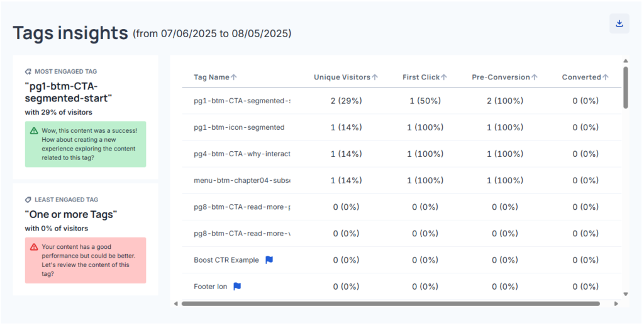Viewport: 644px width, 325px height.
Task: Click the vertical scrollbar thumb of table
Action: click(x=625, y=88)
